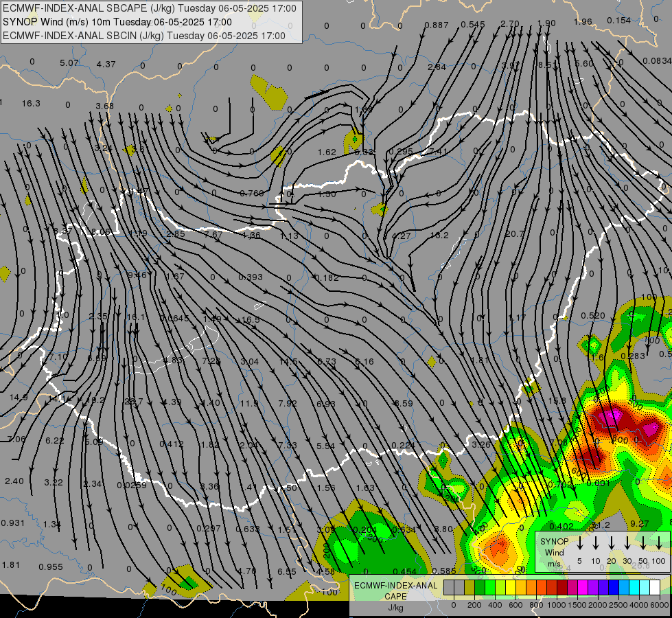Viewport: 672px width, 618px height.
Task: Click the map value 7.06
Action: (x=16, y=439)
